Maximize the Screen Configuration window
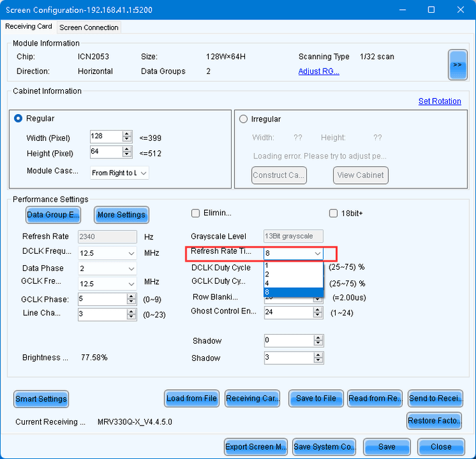The image size is (476, 459). click(x=431, y=9)
